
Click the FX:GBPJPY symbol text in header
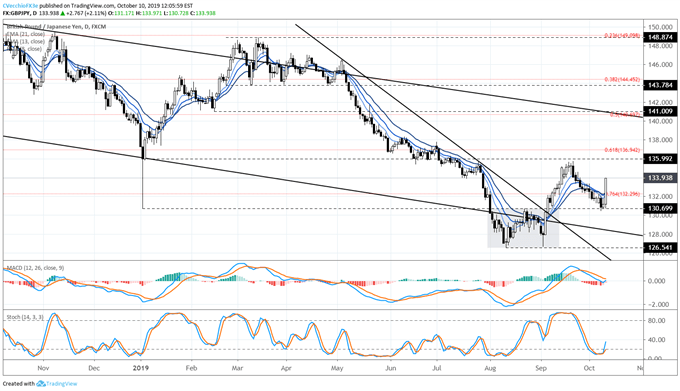coord(16,13)
